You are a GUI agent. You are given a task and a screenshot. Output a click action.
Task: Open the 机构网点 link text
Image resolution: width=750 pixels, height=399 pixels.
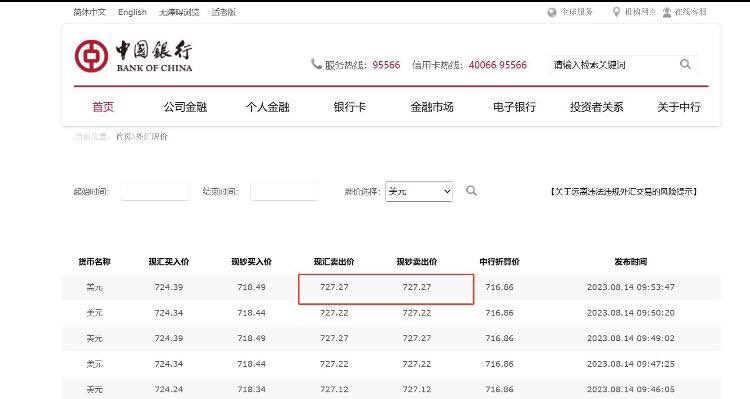click(x=640, y=12)
